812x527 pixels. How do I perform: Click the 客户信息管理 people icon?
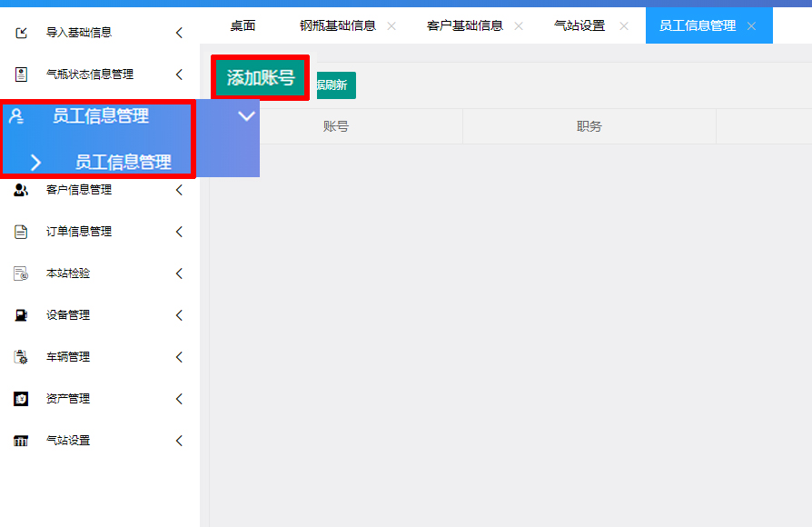(x=21, y=190)
